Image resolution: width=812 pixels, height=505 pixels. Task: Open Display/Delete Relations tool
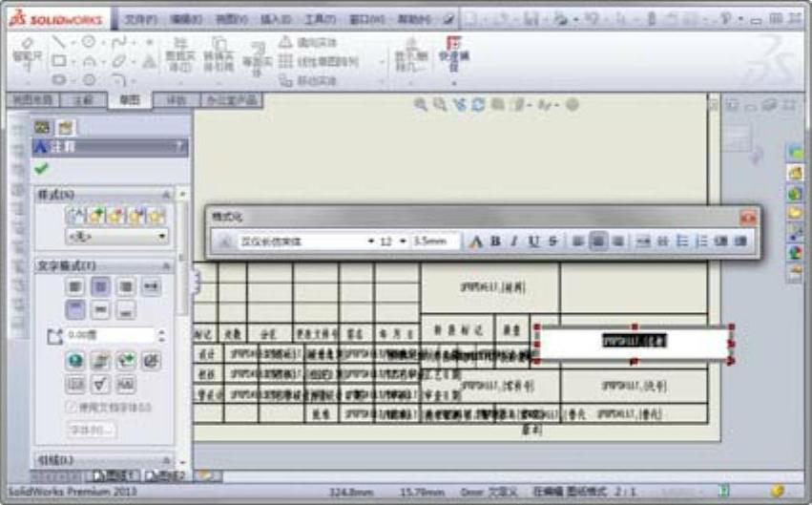pos(411,55)
